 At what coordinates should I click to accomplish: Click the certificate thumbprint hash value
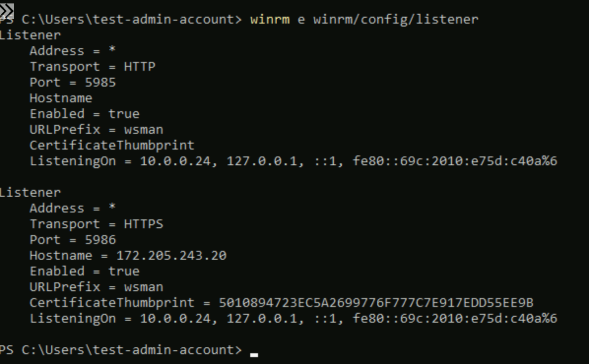pos(376,303)
